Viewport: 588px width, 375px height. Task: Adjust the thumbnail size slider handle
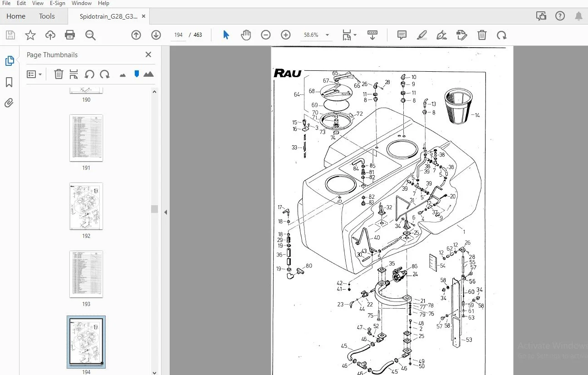(x=136, y=74)
